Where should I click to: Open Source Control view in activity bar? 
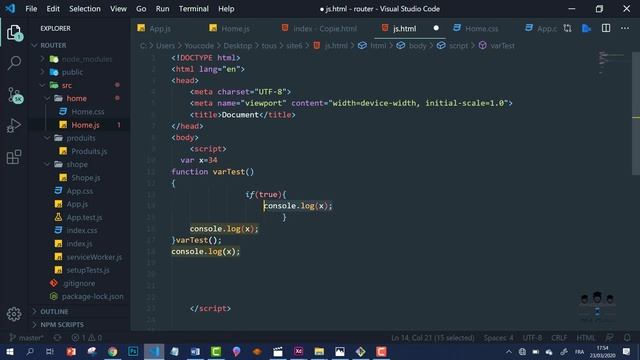(x=15, y=95)
